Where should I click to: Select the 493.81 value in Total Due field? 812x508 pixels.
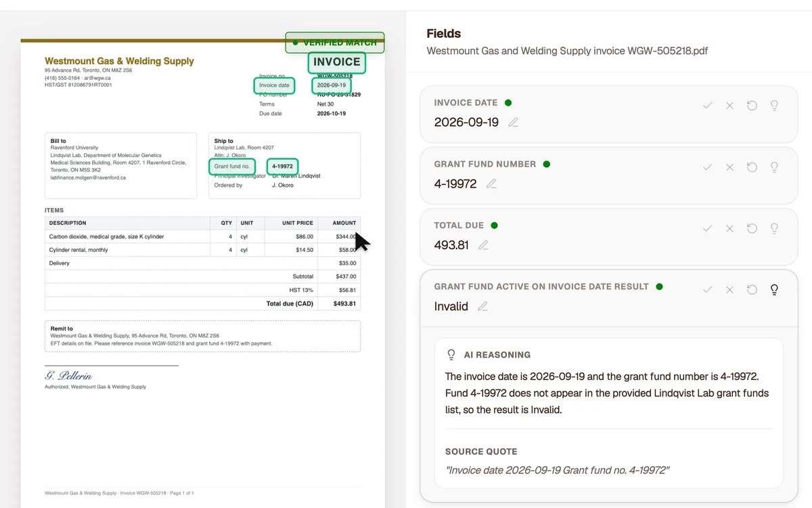pos(451,245)
